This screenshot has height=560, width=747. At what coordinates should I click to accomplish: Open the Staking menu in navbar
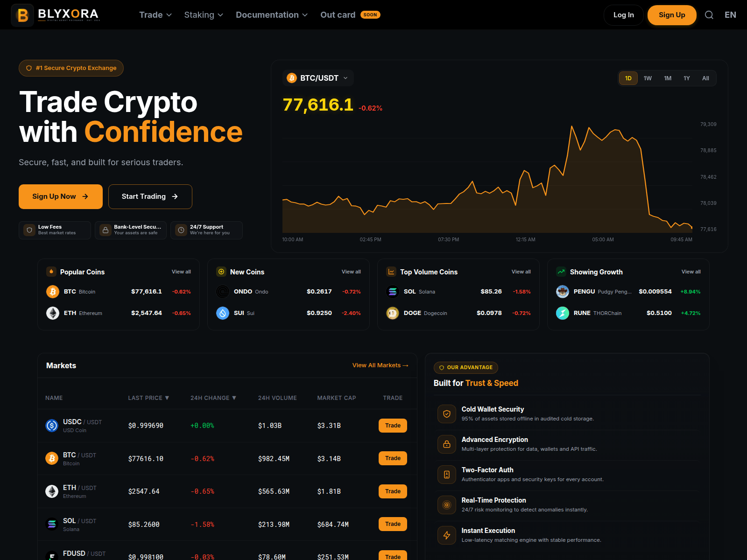[204, 15]
